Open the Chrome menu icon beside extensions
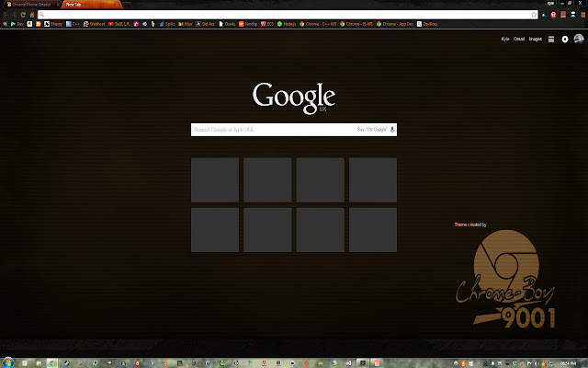 pos(582,15)
